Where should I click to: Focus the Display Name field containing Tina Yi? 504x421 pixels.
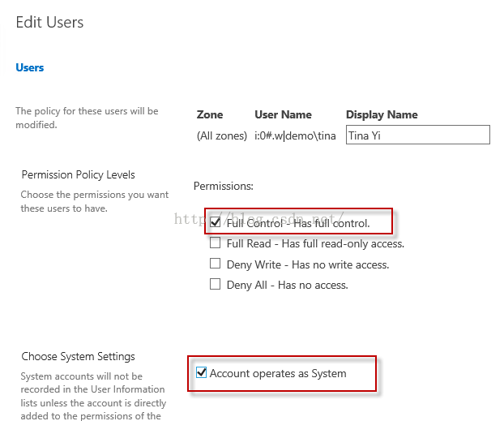point(418,135)
